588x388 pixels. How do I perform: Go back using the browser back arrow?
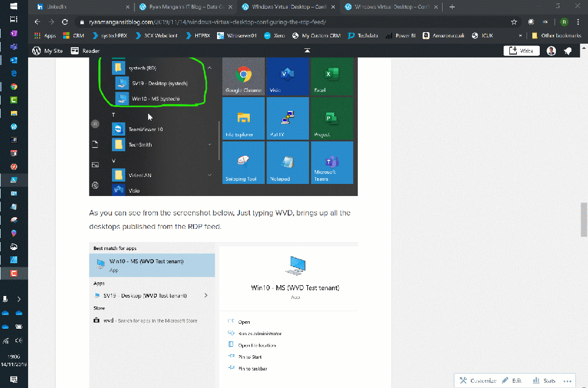tap(37, 22)
